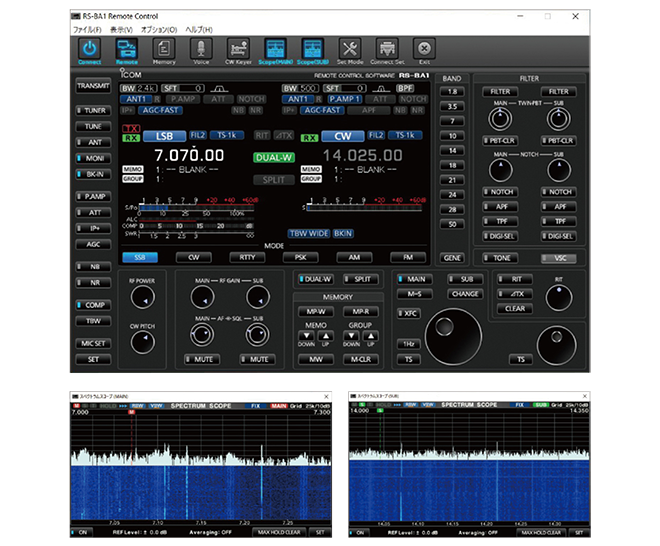The image size is (660, 546).
Task: Click GROUP DOWN arrow button
Action: (x=351, y=336)
